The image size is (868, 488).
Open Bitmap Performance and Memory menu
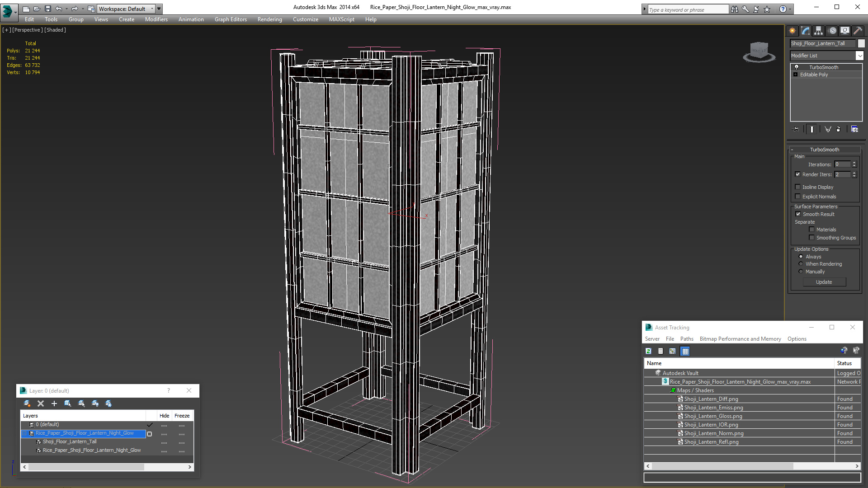click(x=740, y=339)
